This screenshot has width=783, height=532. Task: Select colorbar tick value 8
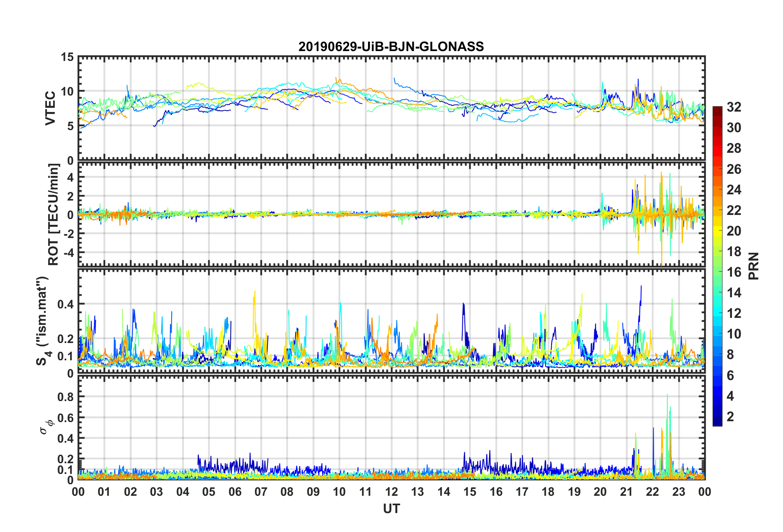pyautogui.click(x=730, y=355)
